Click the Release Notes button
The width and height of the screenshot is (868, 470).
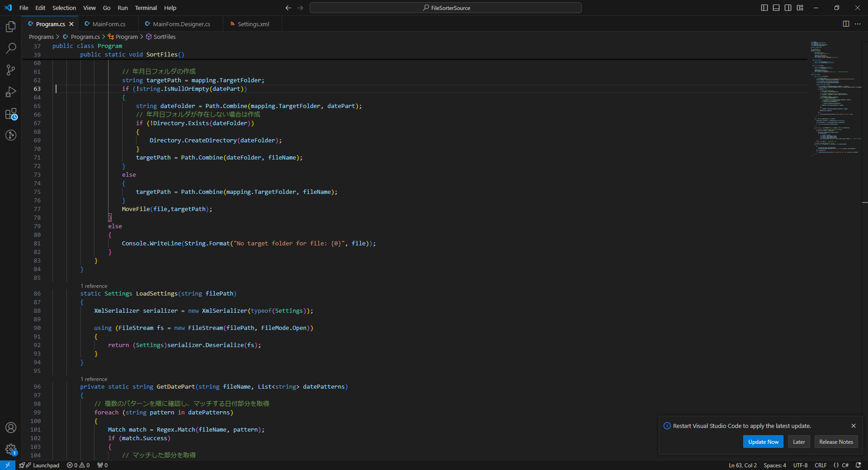tap(836, 442)
